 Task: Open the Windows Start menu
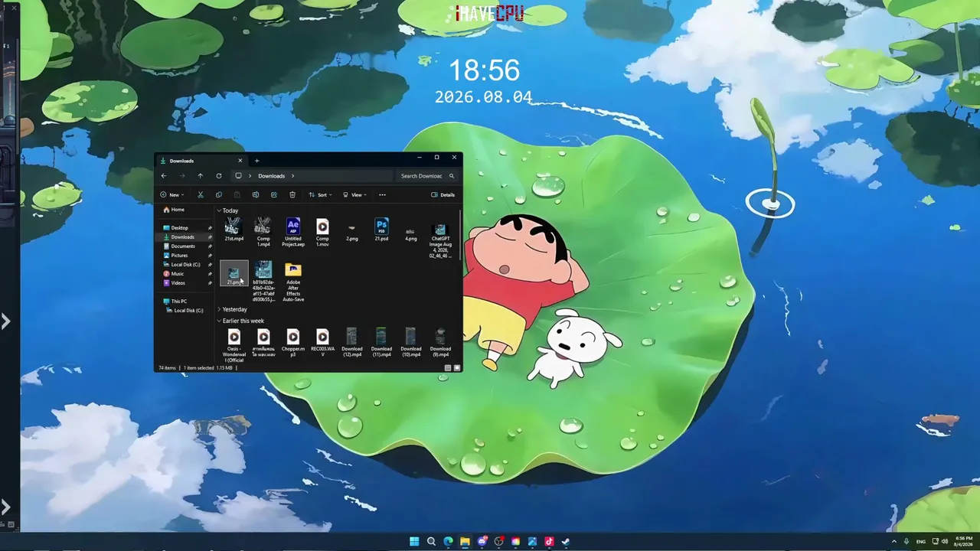pos(414,542)
